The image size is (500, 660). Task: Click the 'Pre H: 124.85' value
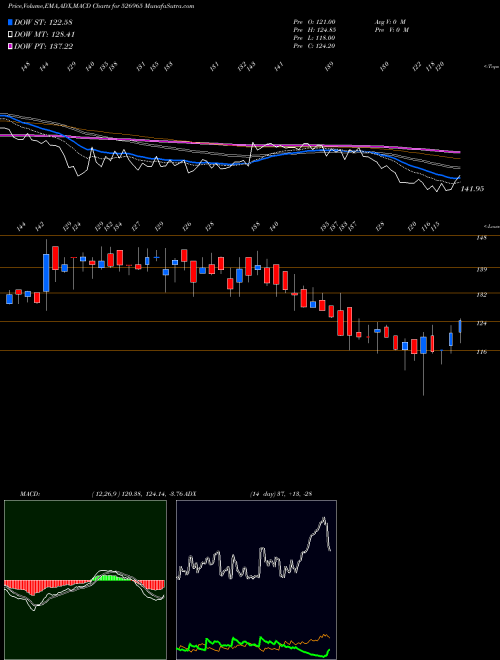coord(314,30)
